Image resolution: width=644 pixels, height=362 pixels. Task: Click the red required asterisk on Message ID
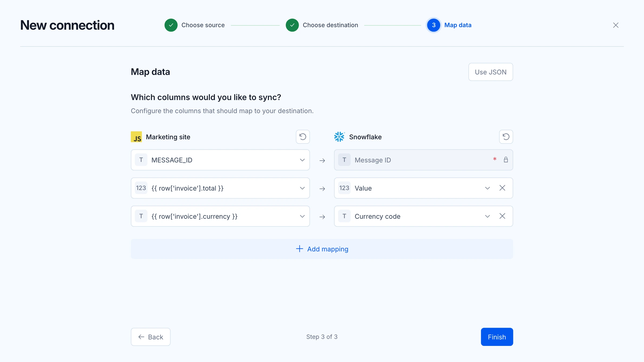(495, 159)
